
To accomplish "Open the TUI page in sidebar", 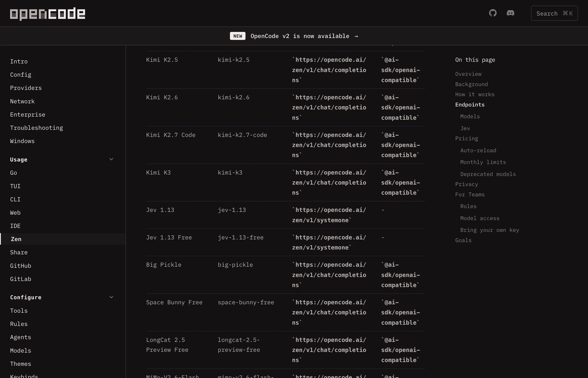I will coord(15,186).
